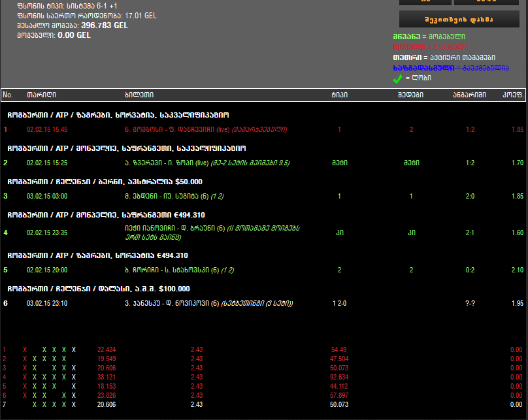Click combination value 18.153 in system row 5
The width and height of the screenshot is (528, 420).
tap(107, 386)
